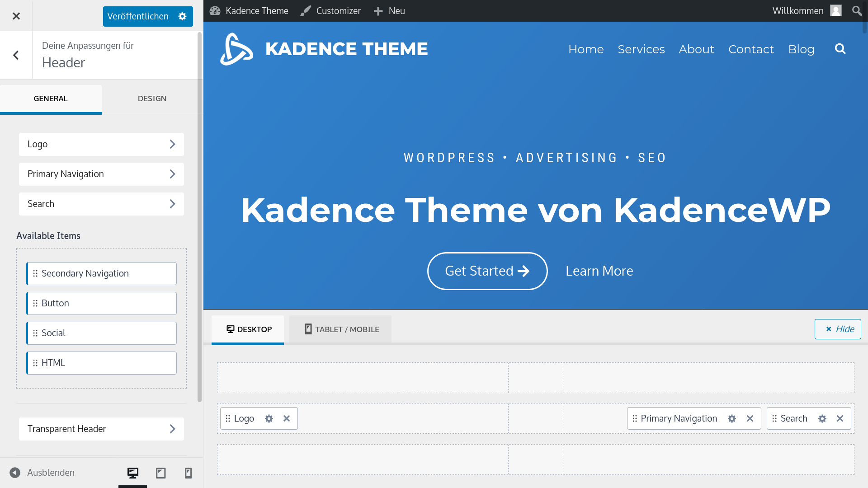Switch to the DESIGN tab
Screen dimensions: 868x488
click(x=152, y=98)
